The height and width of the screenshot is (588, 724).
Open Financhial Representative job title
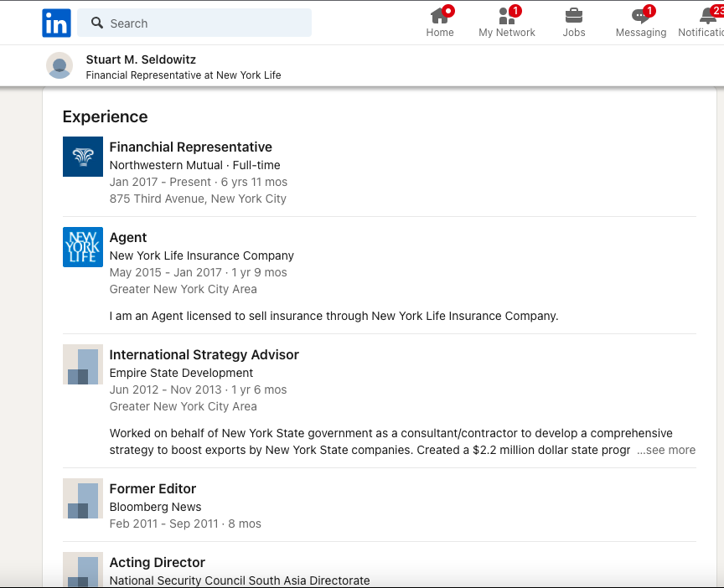tap(191, 147)
